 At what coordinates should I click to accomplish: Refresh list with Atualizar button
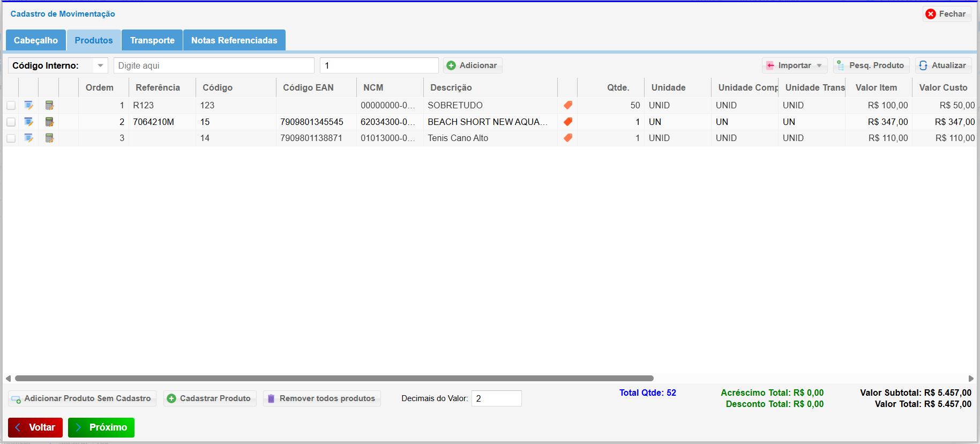(x=943, y=65)
